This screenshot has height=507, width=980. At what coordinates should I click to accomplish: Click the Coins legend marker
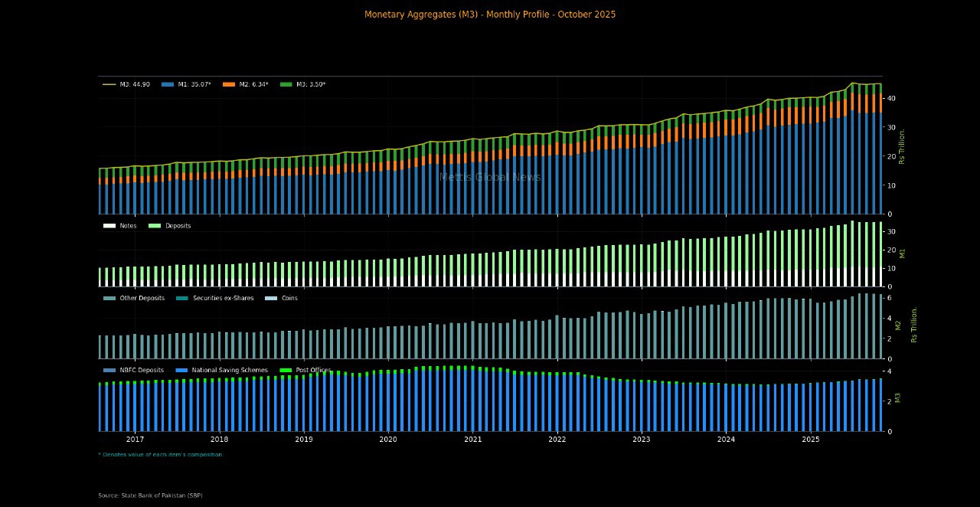pyautogui.click(x=270, y=298)
